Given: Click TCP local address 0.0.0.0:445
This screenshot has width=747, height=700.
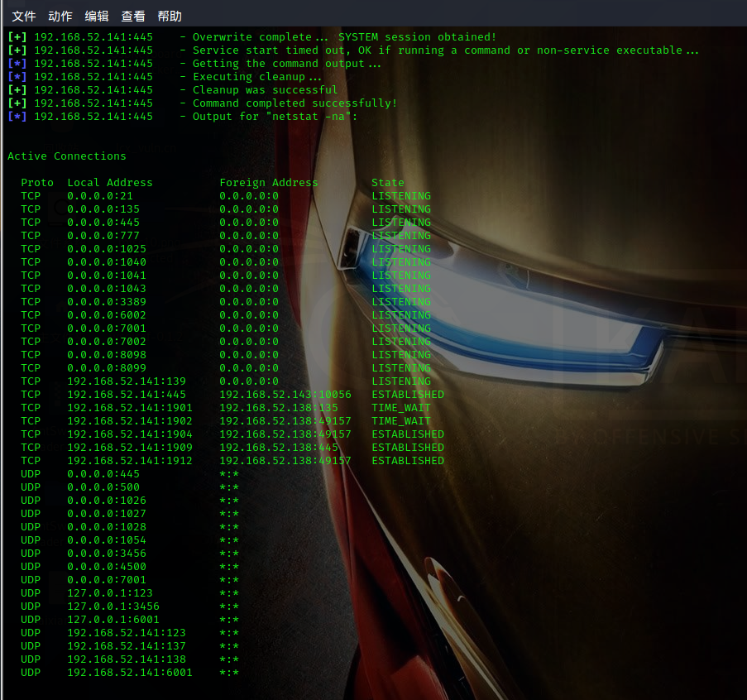Looking at the screenshot, I should tap(103, 223).
